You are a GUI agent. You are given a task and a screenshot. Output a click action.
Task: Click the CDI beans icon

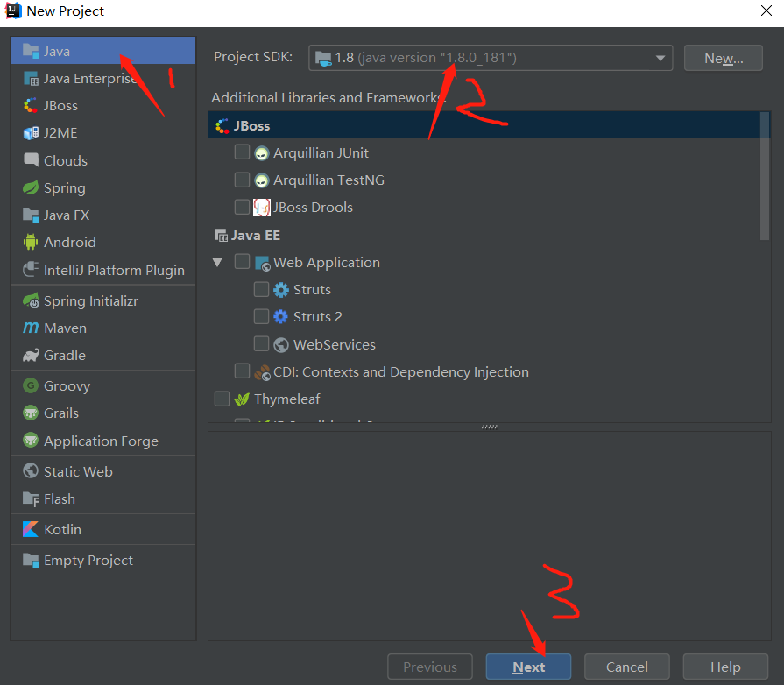262,372
